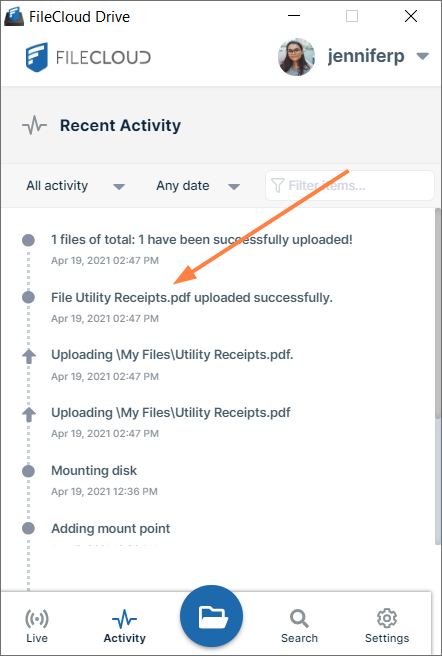Image resolution: width=442 pixels, height=656 pixels.
Task: Click the Live broadcast icon
Action: click(37, 618)
